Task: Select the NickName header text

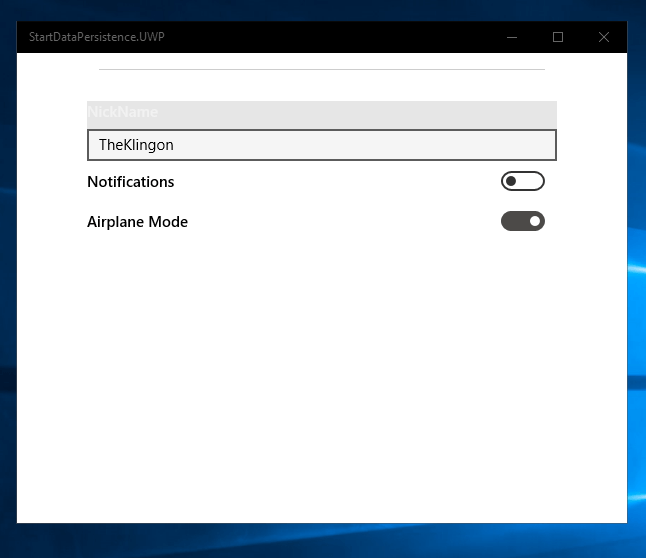Action: click(x=123, y=112)
